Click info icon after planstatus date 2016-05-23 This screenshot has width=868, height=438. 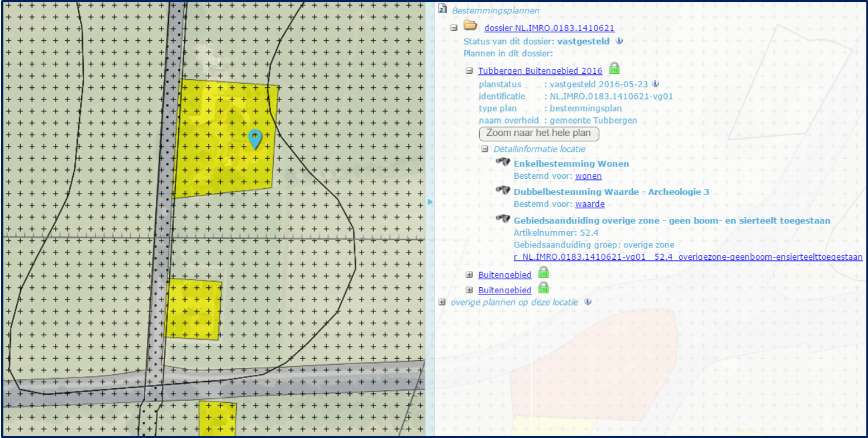[656, 84]
